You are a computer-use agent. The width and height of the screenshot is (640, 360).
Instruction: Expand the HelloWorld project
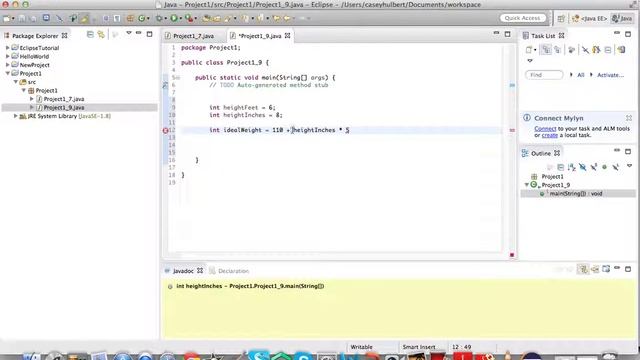(x=7, y=56)
